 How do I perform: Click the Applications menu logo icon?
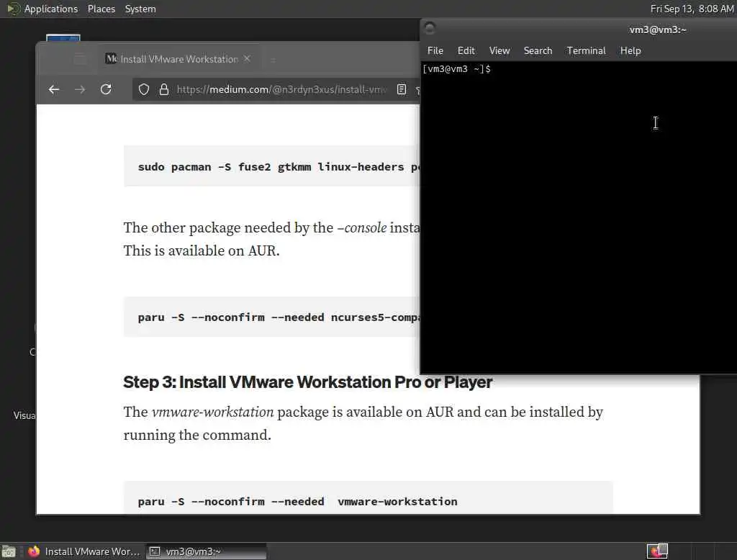(x=13, y=9)
